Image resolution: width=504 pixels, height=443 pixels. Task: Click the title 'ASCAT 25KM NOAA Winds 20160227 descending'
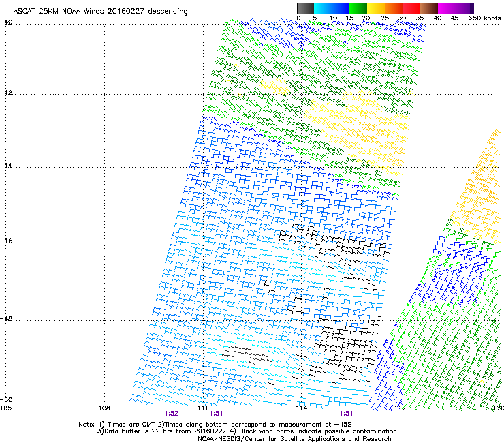[100, 12]
